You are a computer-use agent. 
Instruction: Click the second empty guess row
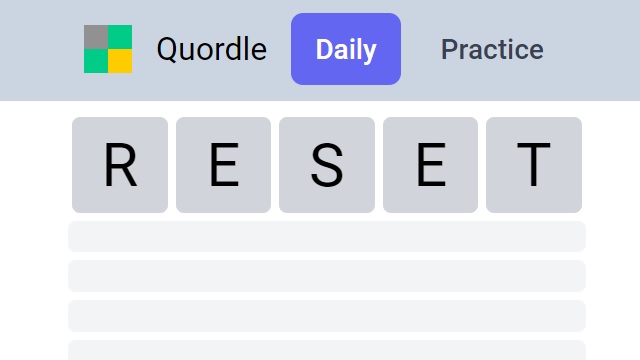pyautogui.click(x=327, y=276)
